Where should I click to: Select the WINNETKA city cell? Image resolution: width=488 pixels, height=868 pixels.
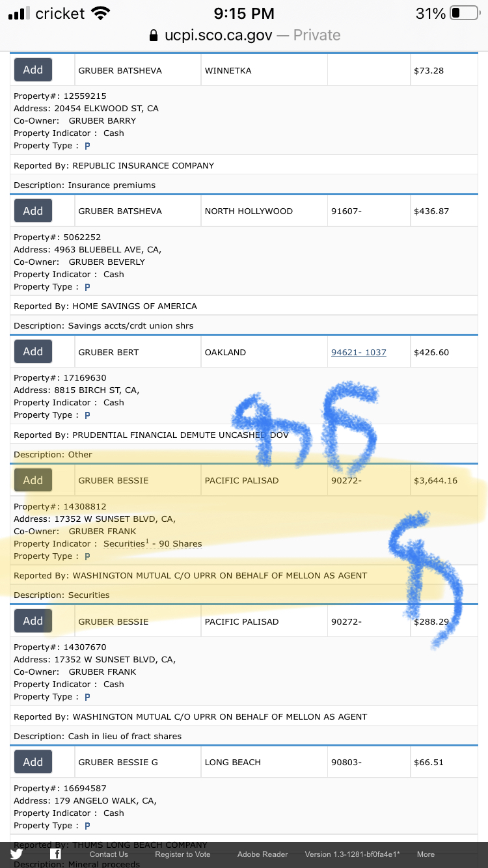[264, 70]
